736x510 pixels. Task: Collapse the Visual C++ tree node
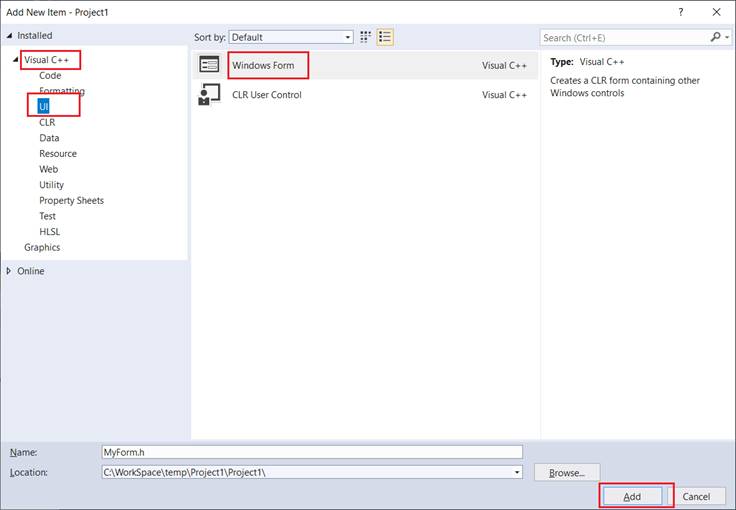pos(16,60)
